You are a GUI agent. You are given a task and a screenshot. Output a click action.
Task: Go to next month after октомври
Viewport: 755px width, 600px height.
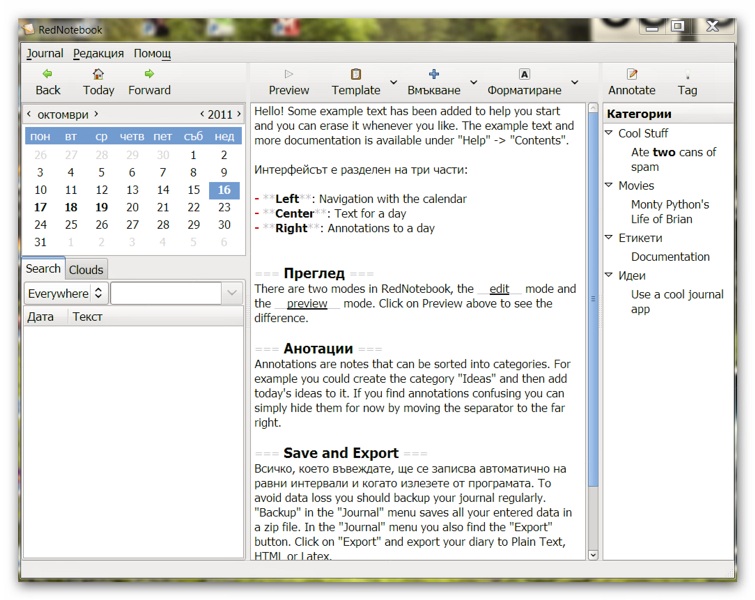[x=96, y=114]
